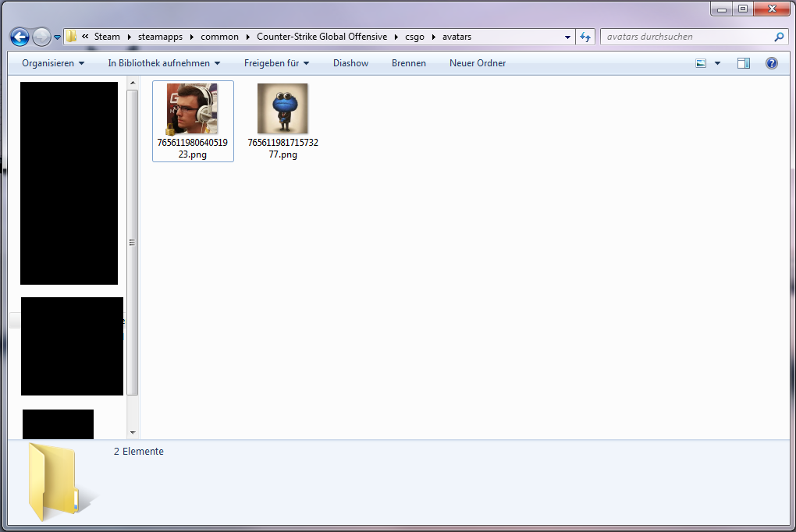Image resolution: width=796 pixels, height=532 pixels.
Task: Click Brennen in the toolbar
Action: pos(409,63)
